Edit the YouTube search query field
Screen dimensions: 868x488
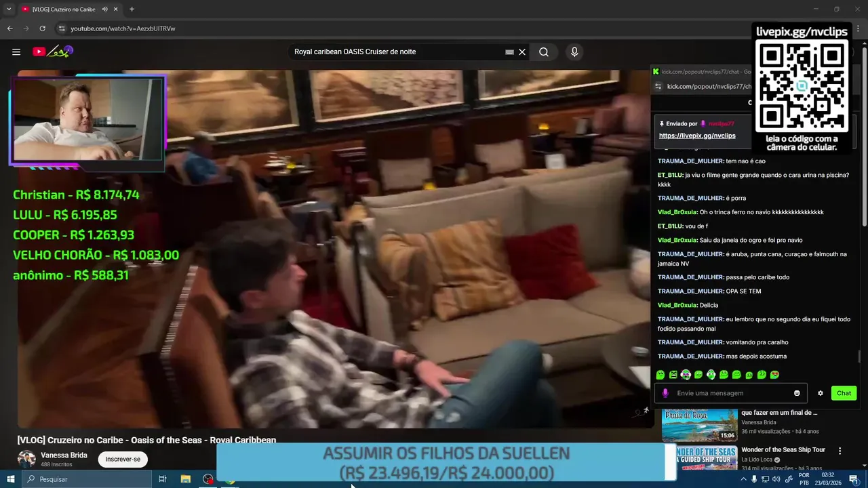(397, 52)
